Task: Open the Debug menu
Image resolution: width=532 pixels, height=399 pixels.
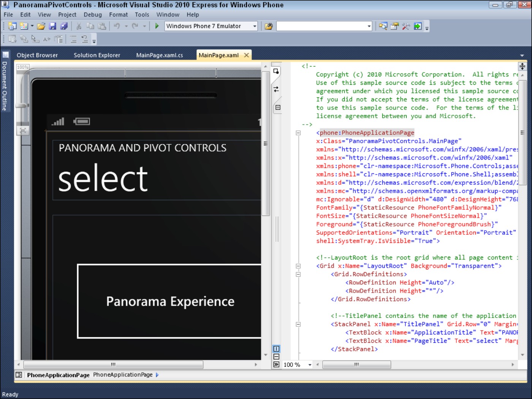Action: coord(93,14)
